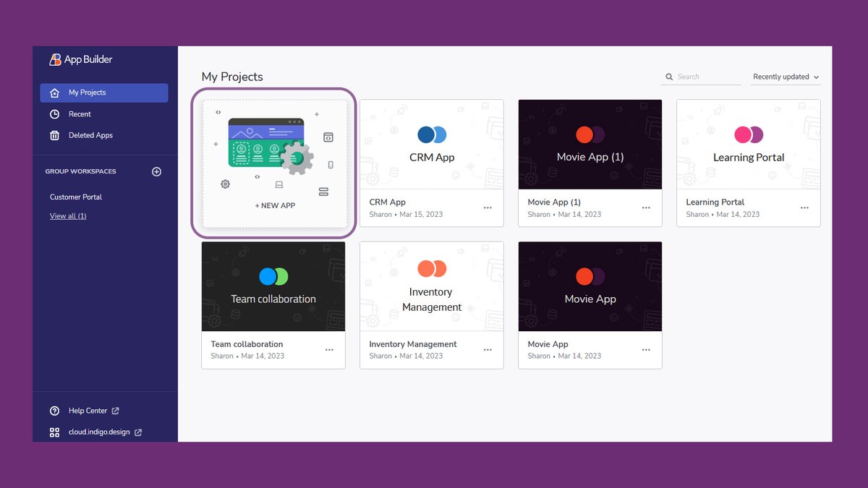868x488 pixels.
Task: Open the options menu for Learning Portal
Action: [x=804, y=208]
